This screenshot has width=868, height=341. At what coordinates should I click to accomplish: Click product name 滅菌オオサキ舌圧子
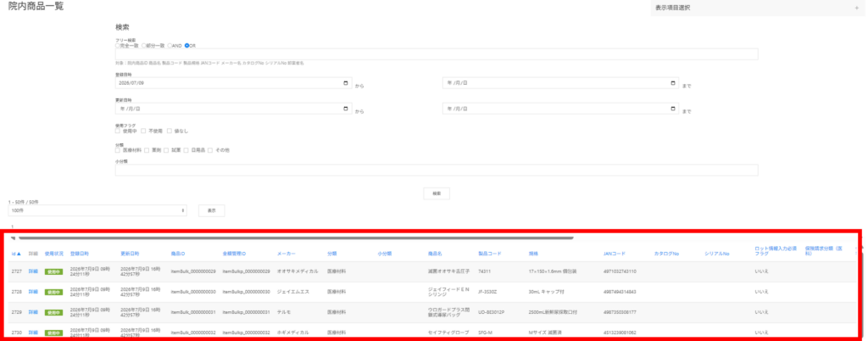click(x=448, y=271)
